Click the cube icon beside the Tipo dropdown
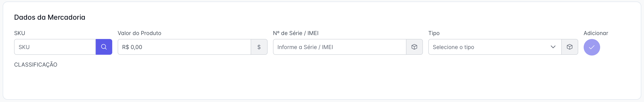The height and width of the screenshot is (102, 644). coord(570,47)
